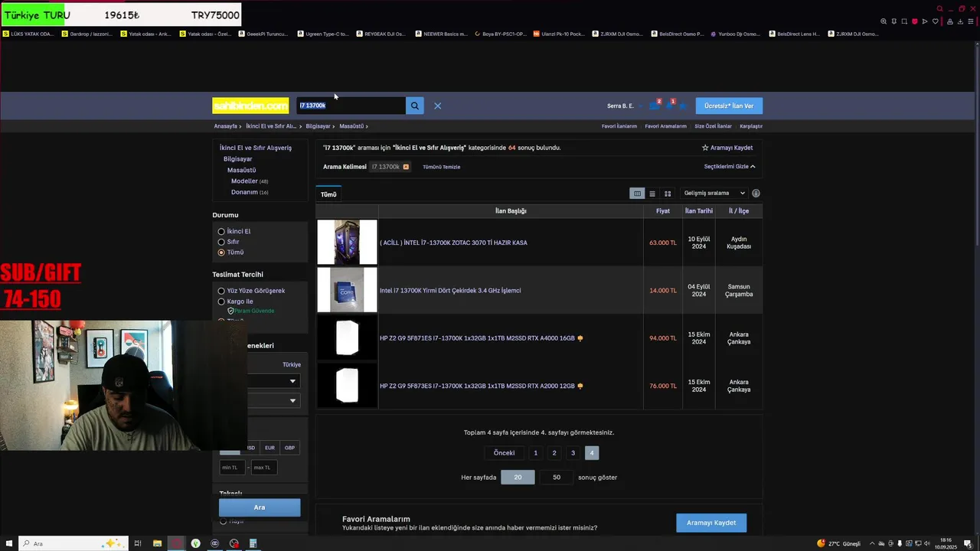
Task: Open messages icon with badge 2
Action: (x=654, y=106)
